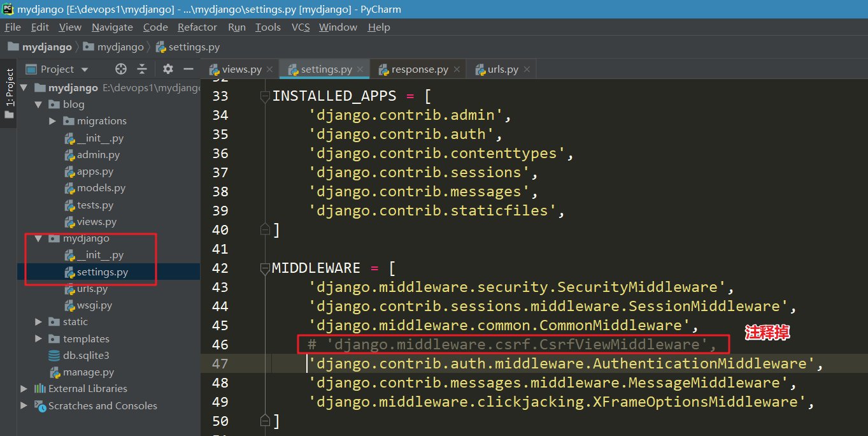This screenshot has width=868, height=436.
Task: Click the locate/scroll-from-source target icon
Action: [121, 69]
